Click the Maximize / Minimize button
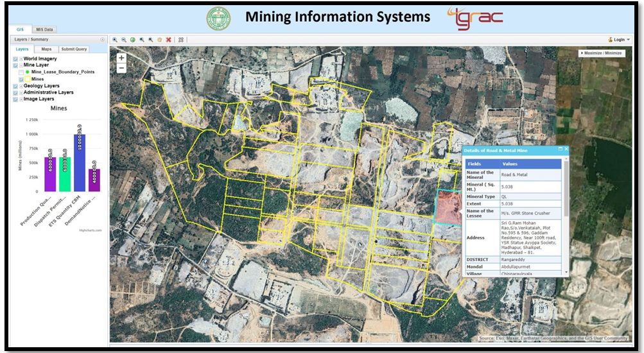This screenshot has width=644, height=353. [602, 53]
